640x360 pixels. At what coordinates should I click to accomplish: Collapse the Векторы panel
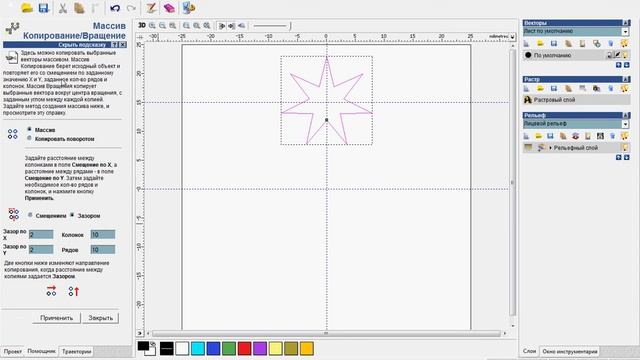(x=625, y=23)
